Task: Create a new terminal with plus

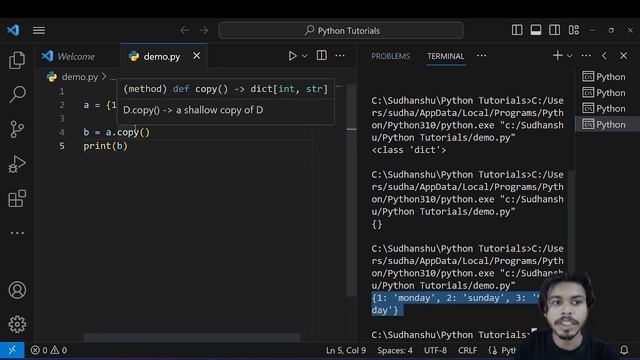Action: point(557,56)
